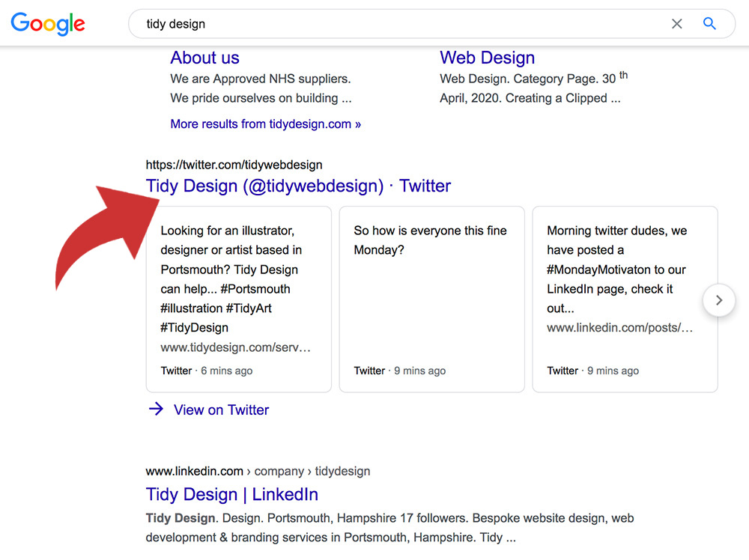
Task: Click the Google logo
Action: tap(48, 24)
